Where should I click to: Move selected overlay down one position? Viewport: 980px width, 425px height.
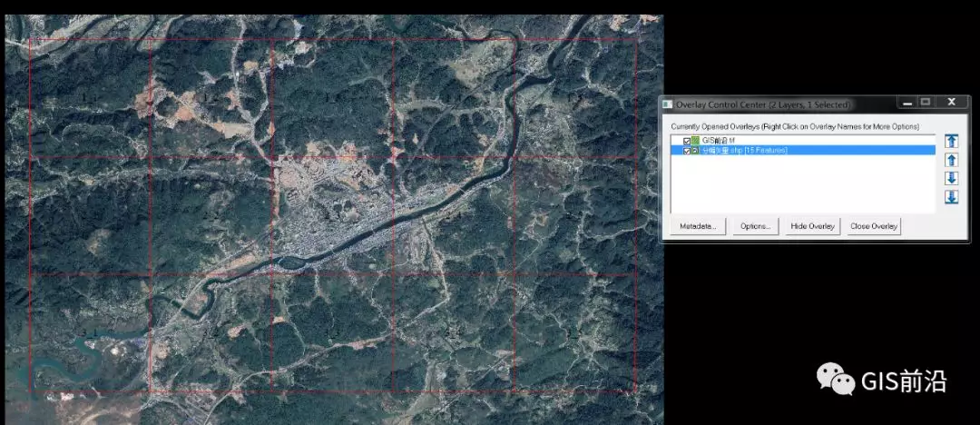(x=951, y=178)
